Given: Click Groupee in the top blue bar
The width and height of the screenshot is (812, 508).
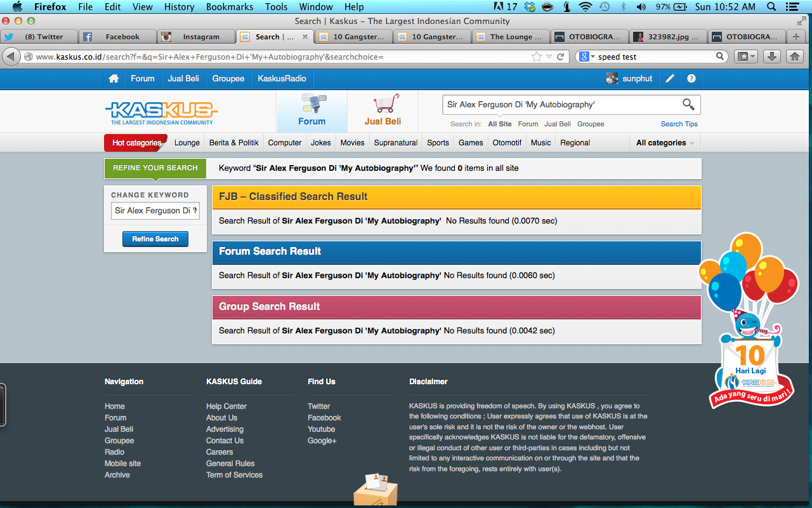Looking at the screenshot, I should coord(228,79).
